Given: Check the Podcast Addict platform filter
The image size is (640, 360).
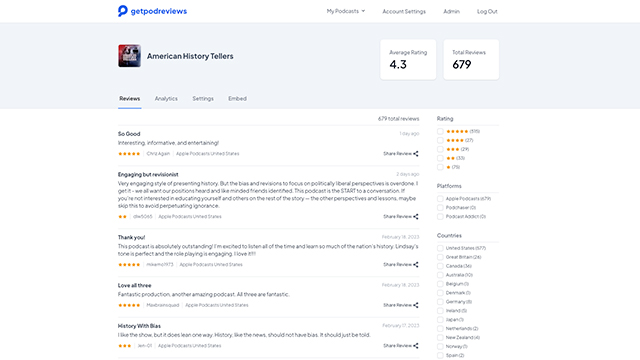Looking at the screenshot, I should tap(440, 217).
